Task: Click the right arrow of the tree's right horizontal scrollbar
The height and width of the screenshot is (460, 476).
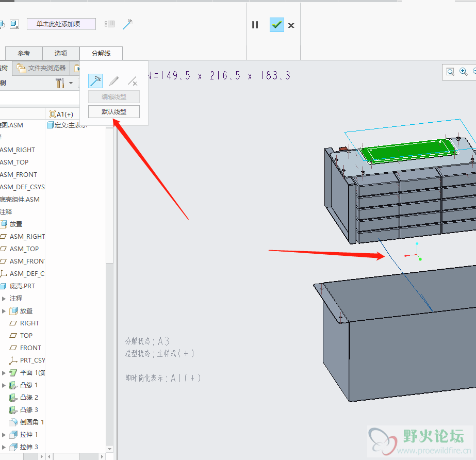Action: (102, 456)
